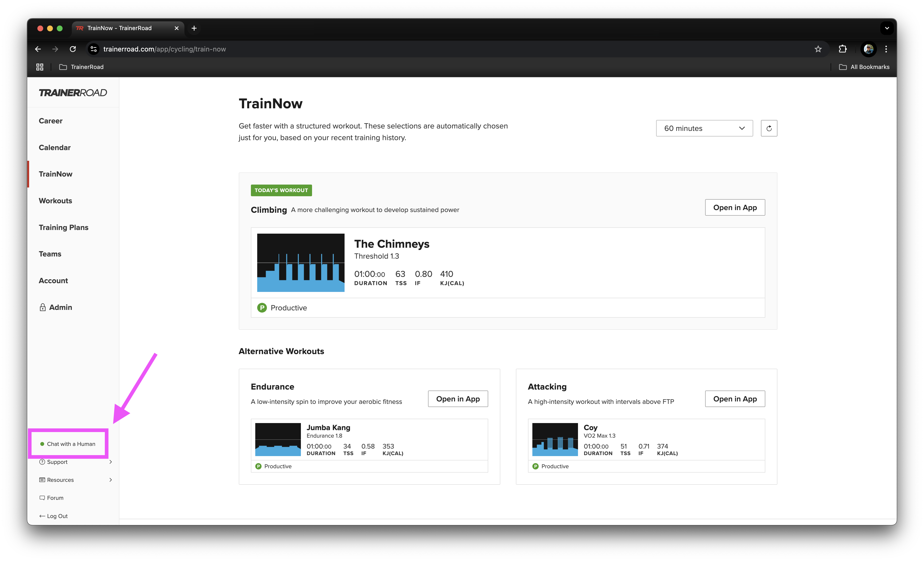
Task: Click the Coy workout title
Action: click(x=590, y=427)
